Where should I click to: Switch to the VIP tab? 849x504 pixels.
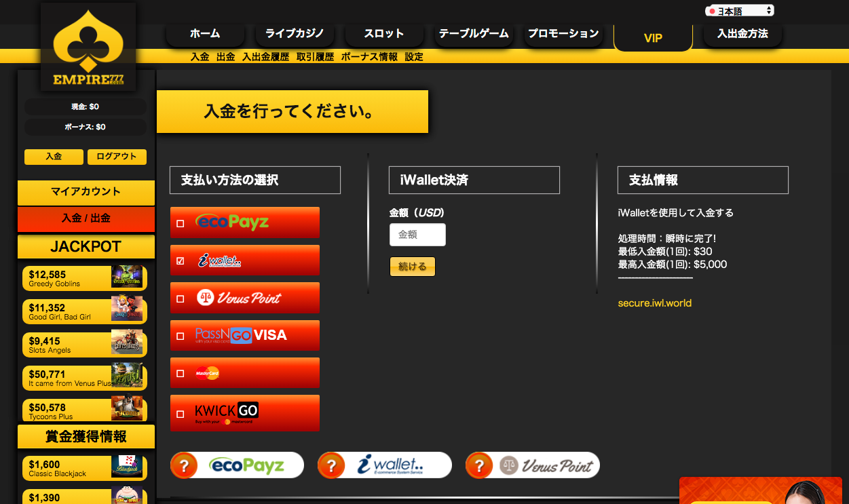[x=653, y=38]
